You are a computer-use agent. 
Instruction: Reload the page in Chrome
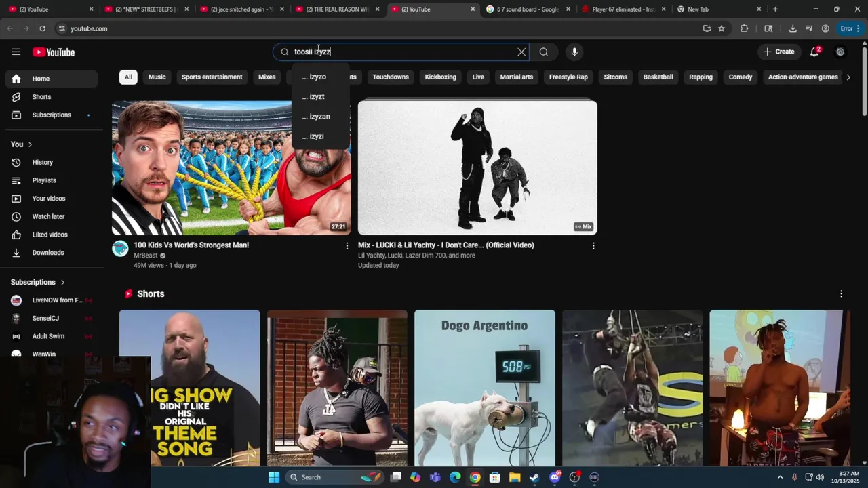pyautogui.click(x=42, y=28)
